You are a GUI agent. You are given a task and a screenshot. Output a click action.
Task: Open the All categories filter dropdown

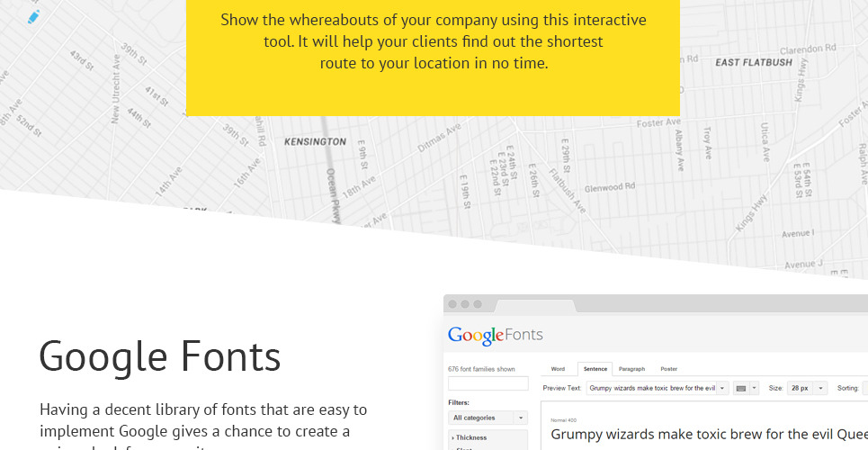pyautogui.click(x=488, y=418)
